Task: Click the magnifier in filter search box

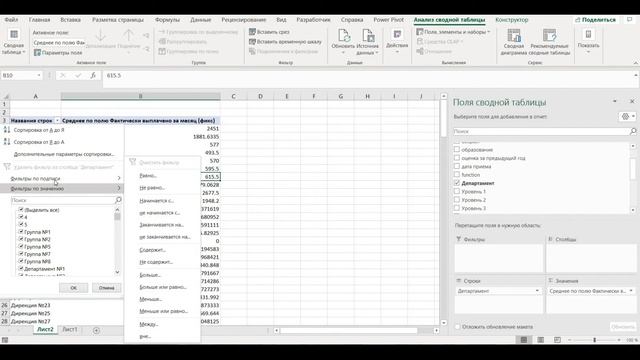Action: coord(118,200)
